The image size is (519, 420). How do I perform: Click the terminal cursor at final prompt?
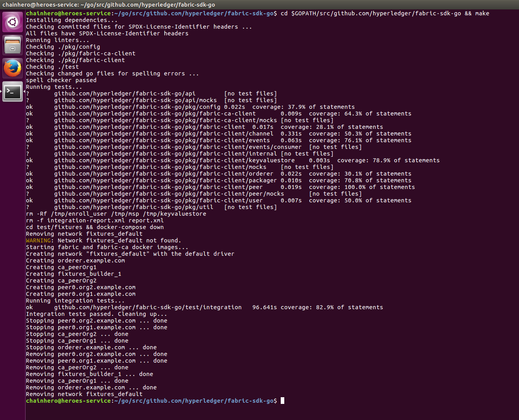[x=282, y=401]
